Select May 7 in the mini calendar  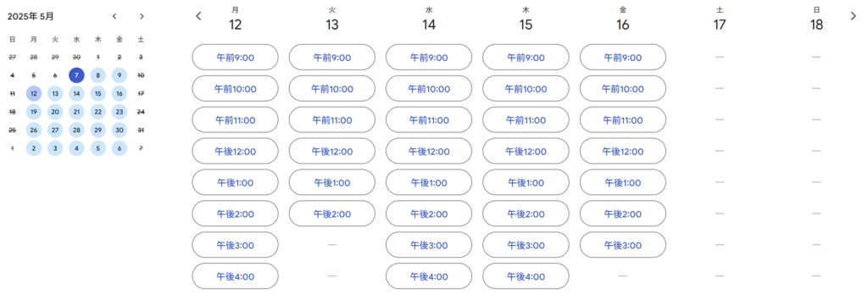[x=76, y=75]
